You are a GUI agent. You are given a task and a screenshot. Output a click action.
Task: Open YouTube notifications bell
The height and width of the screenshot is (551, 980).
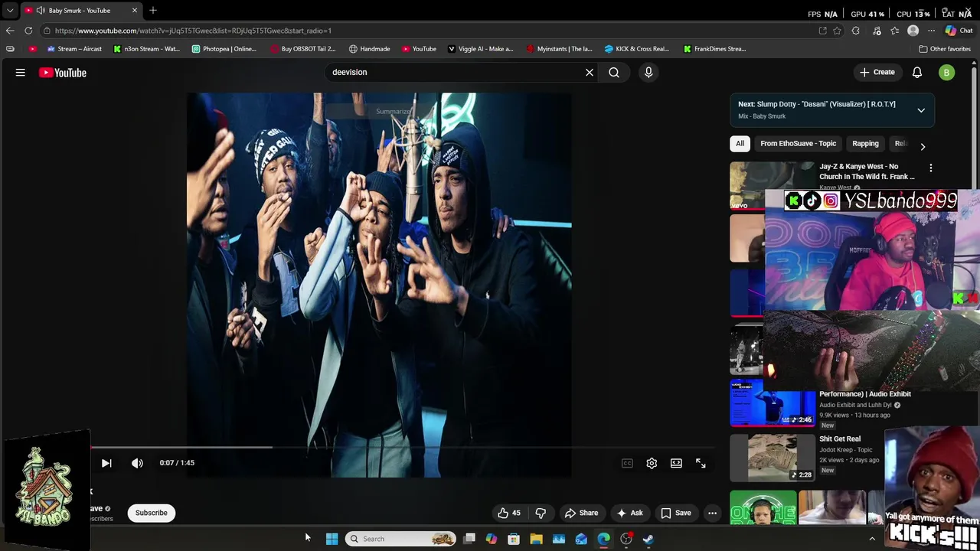coord(917,73)
